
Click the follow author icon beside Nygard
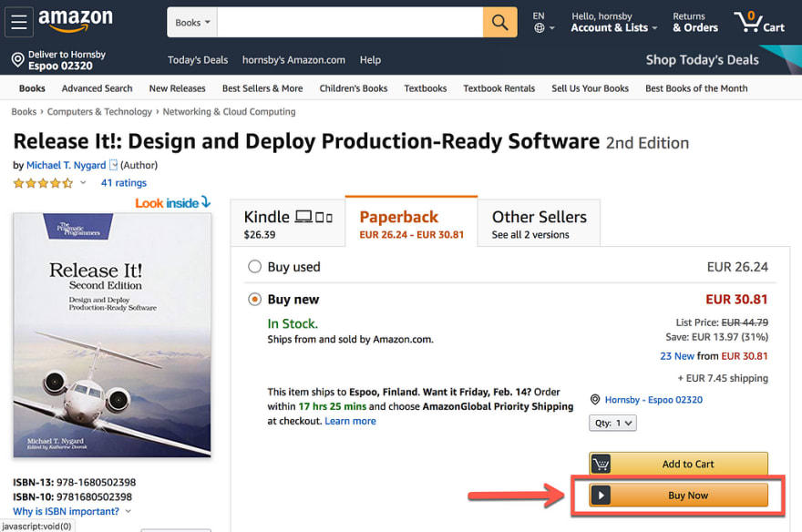tap(114, 165)
